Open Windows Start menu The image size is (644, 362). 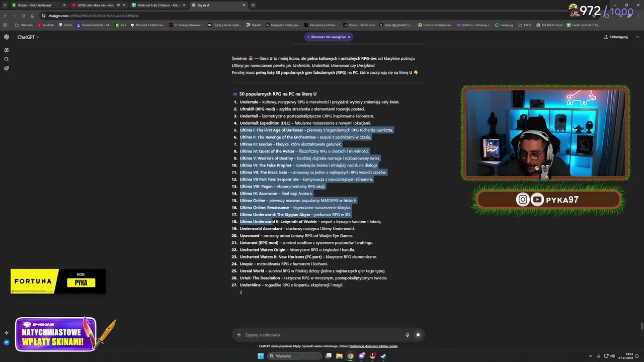pyautogui.click(x=261, y=356)
